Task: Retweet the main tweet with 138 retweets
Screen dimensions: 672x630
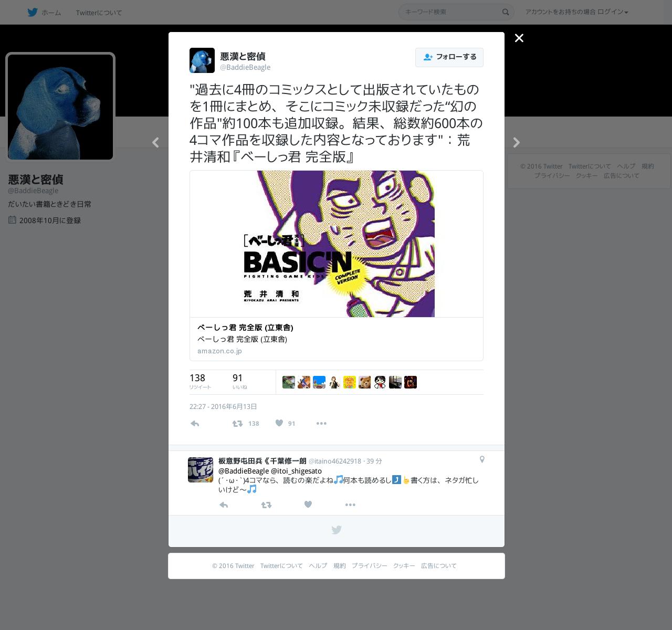Action: point(237,424)
